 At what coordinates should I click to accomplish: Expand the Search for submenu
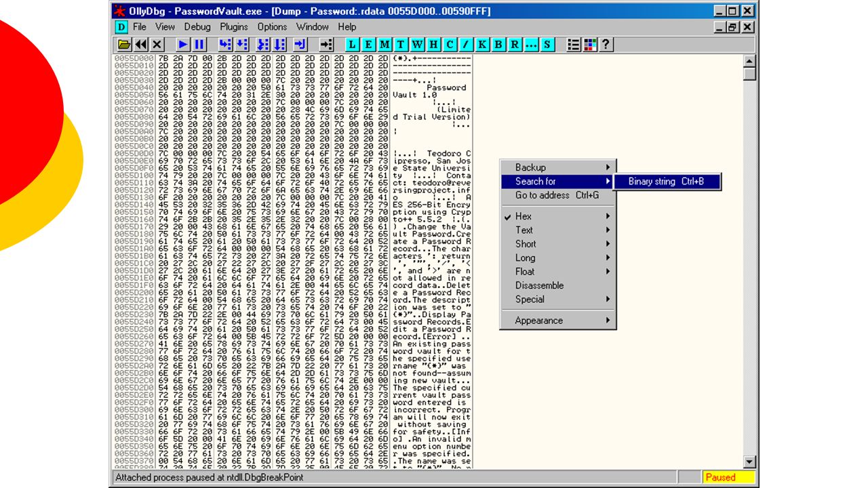pos(557,181)
